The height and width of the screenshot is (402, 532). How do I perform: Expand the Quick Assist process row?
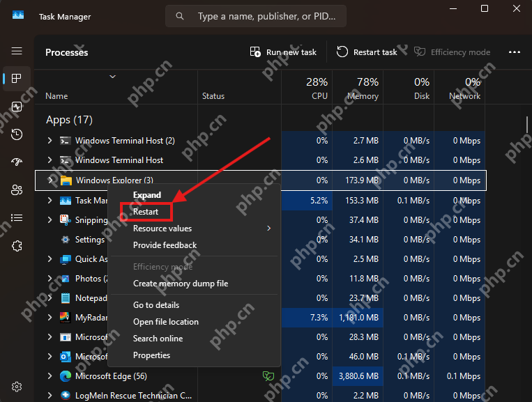pyautogui.click(x=50, y=259)
